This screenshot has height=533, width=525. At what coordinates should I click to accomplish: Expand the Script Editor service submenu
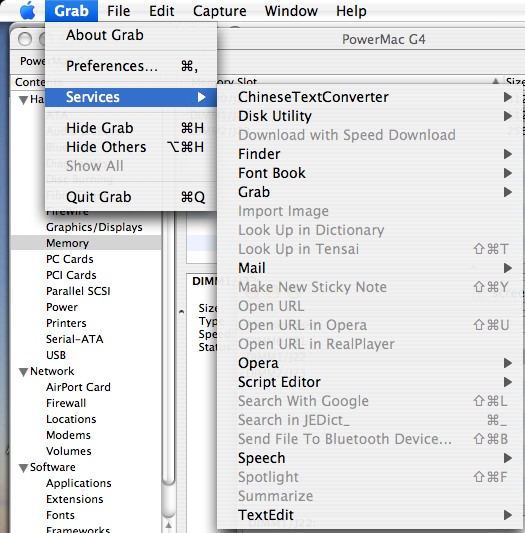point(370,382)
